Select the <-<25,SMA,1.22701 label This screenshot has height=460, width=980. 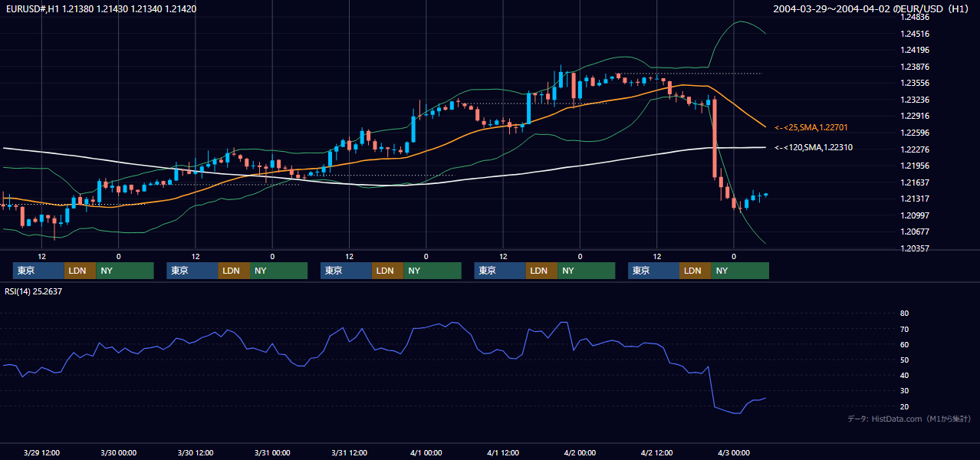[x=811, y=127]
